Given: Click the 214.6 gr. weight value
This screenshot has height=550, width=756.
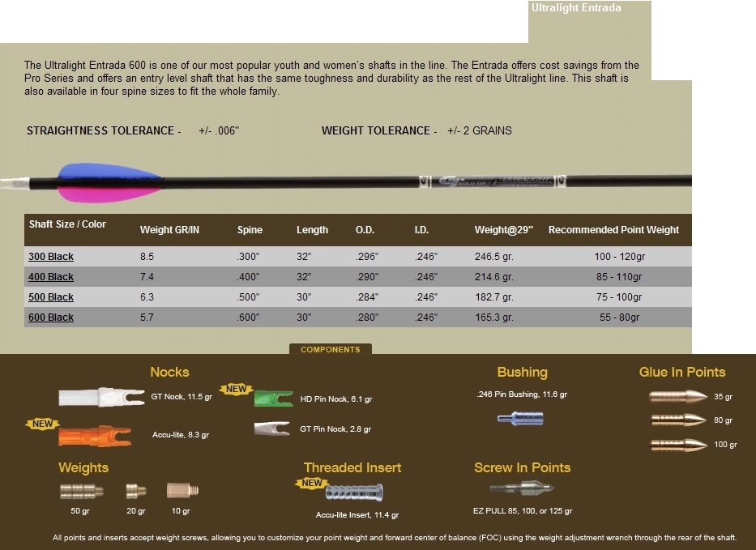Looking at the screenshot, I should tap(494, 277).
